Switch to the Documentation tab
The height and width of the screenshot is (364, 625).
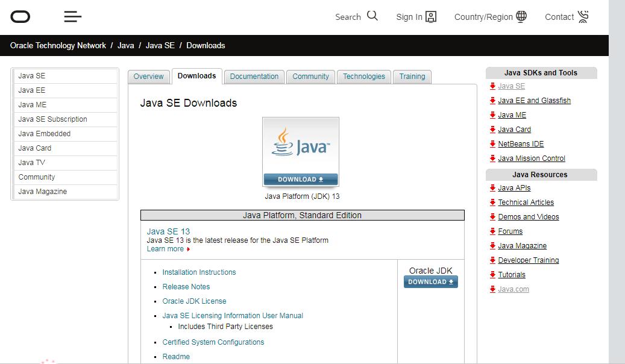[x=254, y=77]
